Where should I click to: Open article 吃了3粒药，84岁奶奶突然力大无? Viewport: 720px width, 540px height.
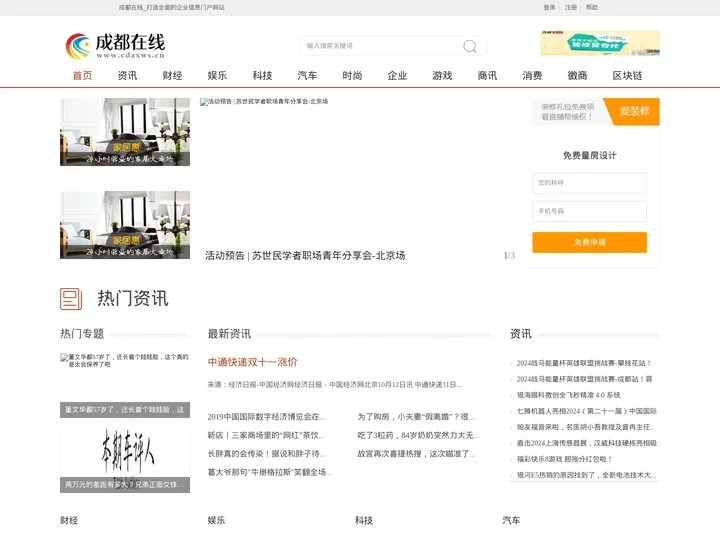pos(418,435)
